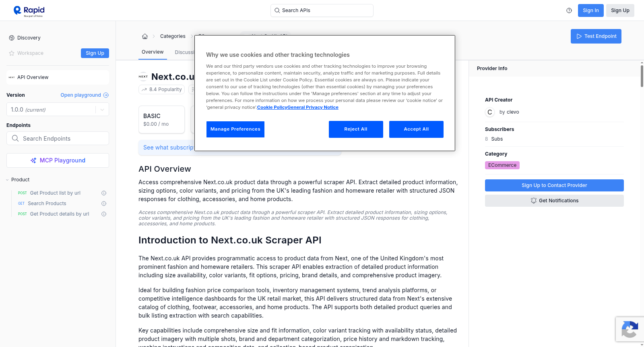644x347 pixels.
Task: Click info icon for Get Product details by url
Action: (104, 214)
